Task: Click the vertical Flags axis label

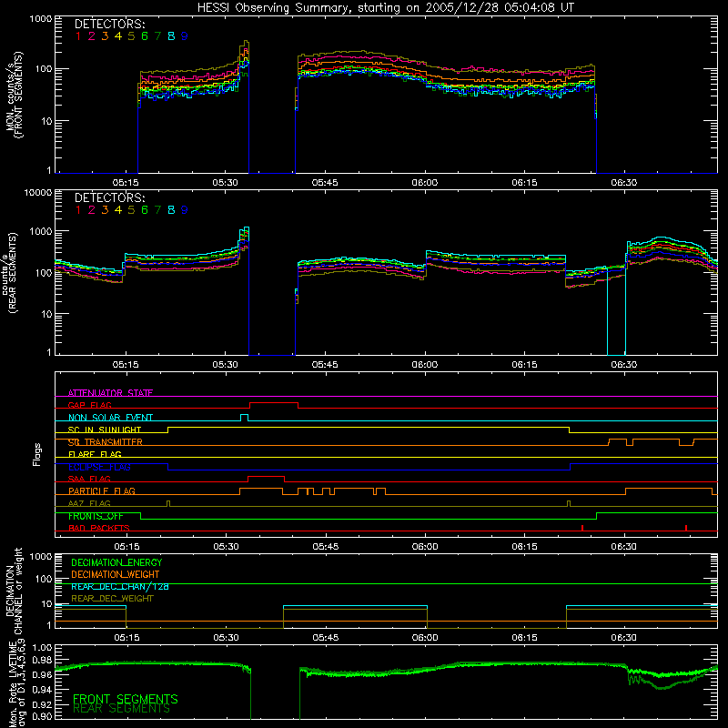Action: tap(37, 454)
